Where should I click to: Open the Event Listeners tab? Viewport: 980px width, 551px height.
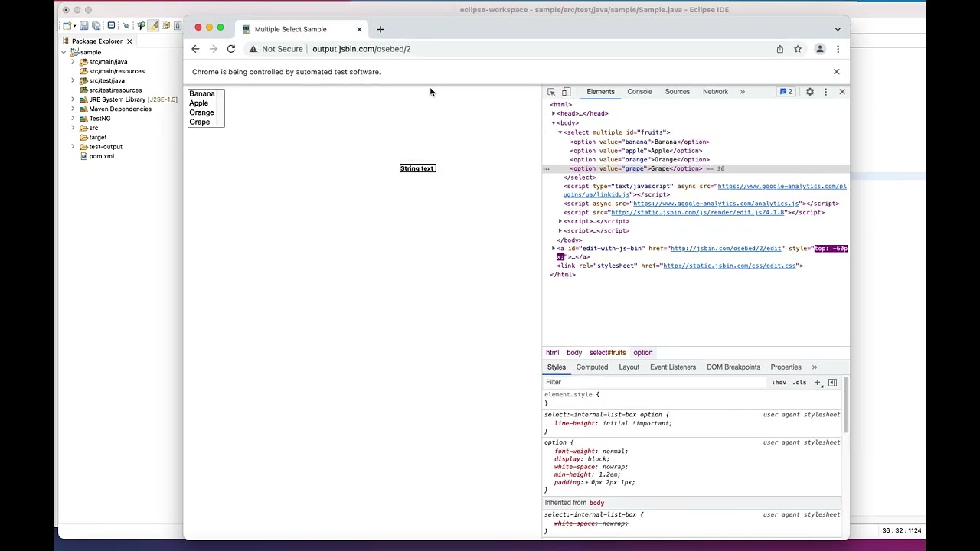pos(673,367)
